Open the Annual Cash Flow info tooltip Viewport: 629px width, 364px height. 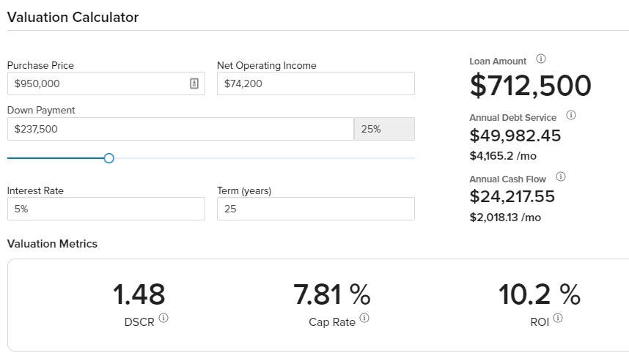coord(561,177)
